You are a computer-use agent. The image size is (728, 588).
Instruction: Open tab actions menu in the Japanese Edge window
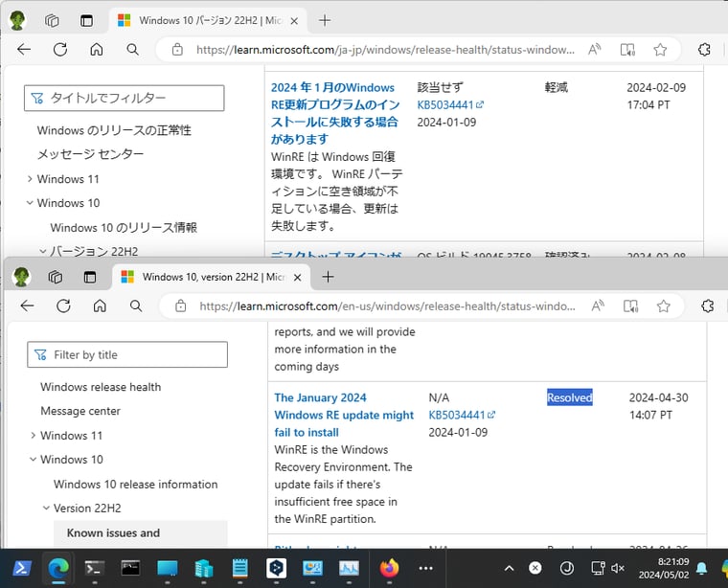[86, 20]
